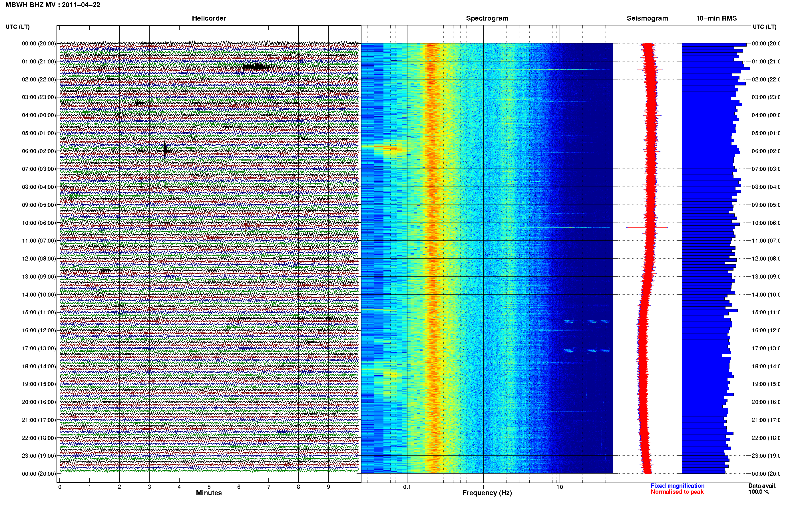Click the 'Fixed magnification' legend text

coord(678,486)
